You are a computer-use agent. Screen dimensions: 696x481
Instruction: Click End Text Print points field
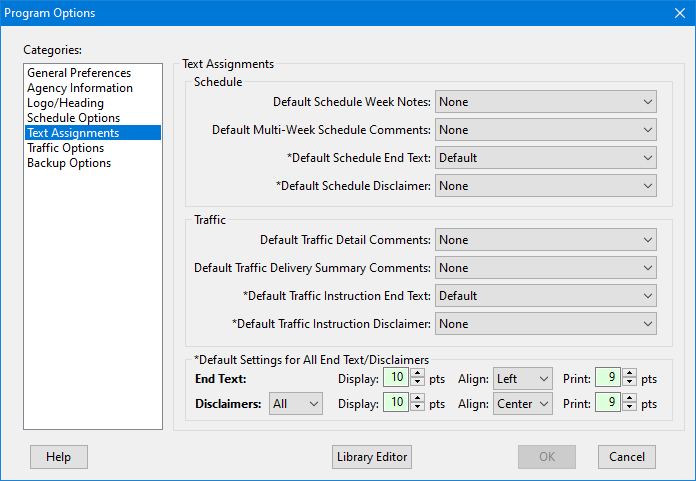tap(608, 378)
